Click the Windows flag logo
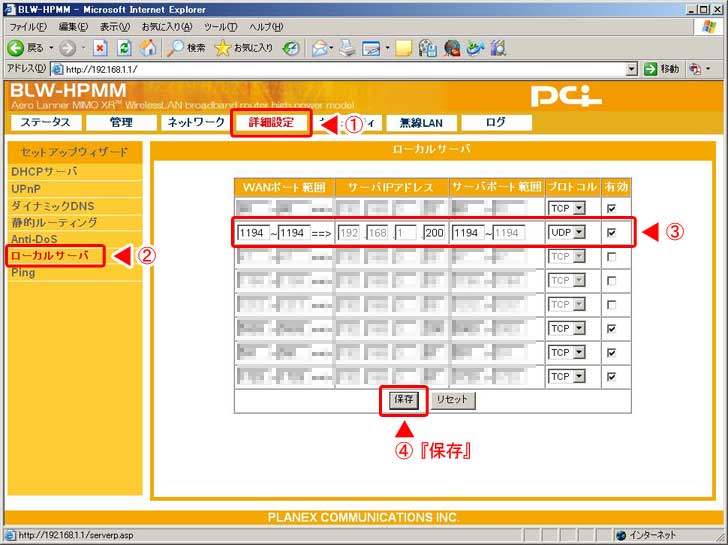The image size is (728, 545). pyautogui.click(x=709, y=26)
